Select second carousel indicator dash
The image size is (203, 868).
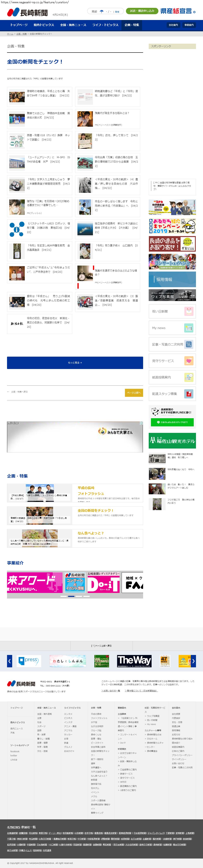coord(71,596)
